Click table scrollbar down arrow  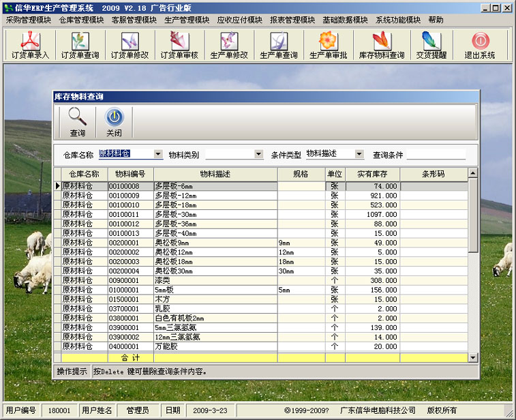473,357
